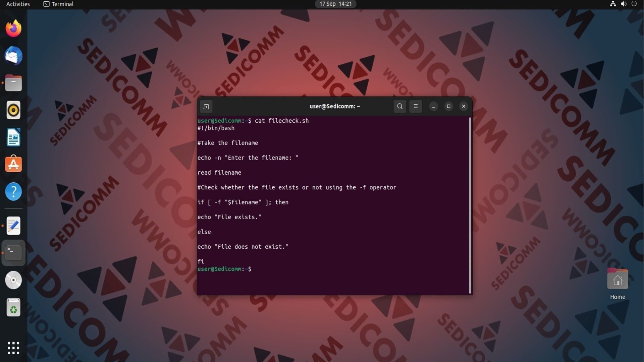Launch Firefox from the dock

coord(13,28)
